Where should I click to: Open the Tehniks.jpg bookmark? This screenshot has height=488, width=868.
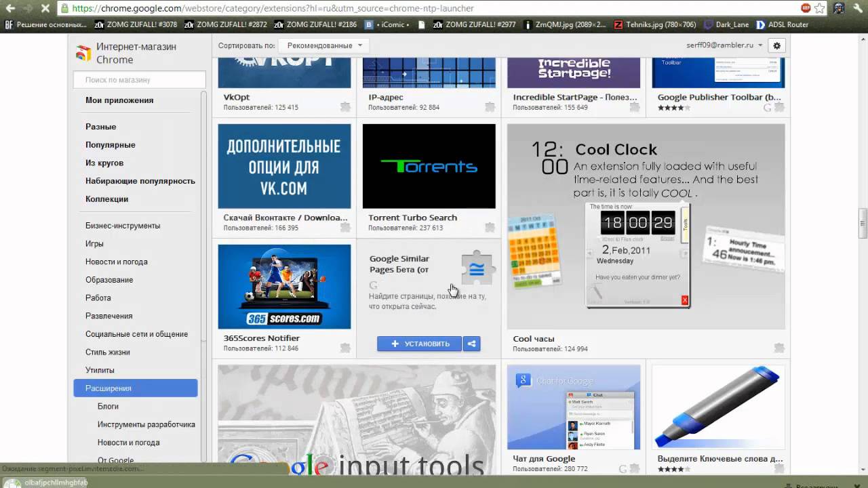654,24
